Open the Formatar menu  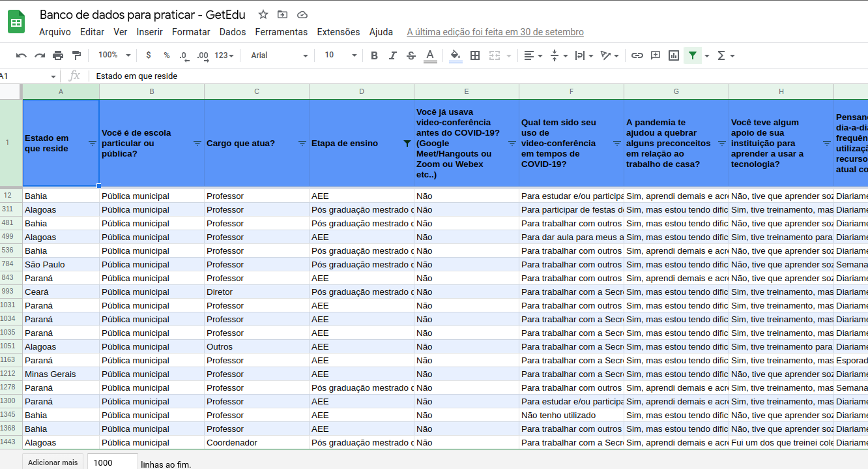point(191,32)
